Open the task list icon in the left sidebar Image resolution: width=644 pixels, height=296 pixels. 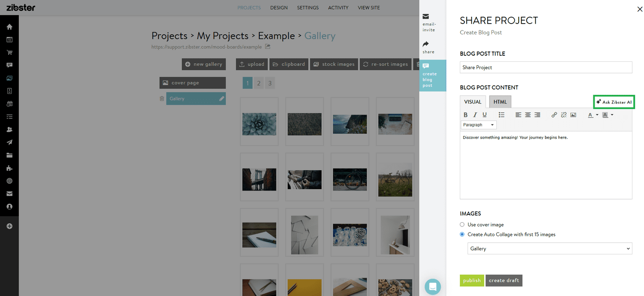(9, 117)
